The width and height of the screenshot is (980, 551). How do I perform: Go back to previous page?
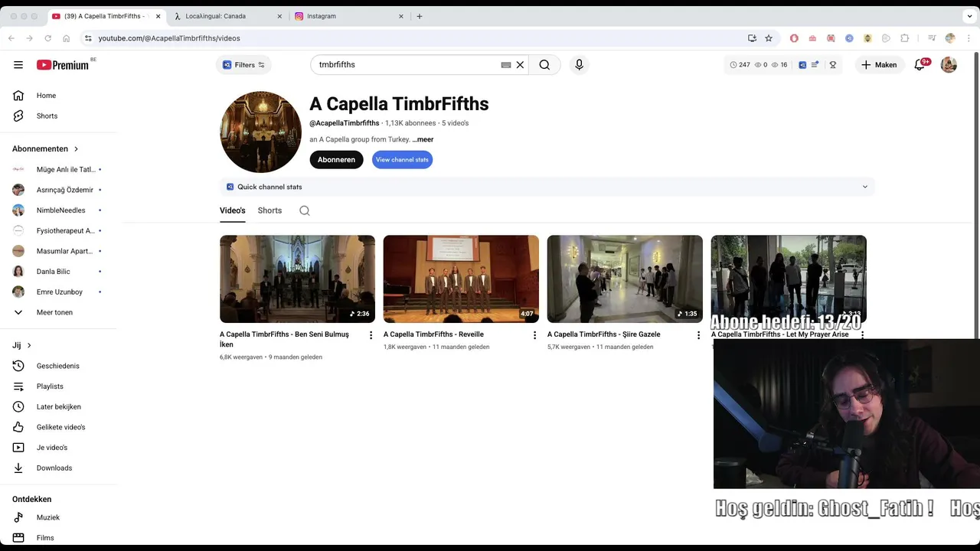11,38
